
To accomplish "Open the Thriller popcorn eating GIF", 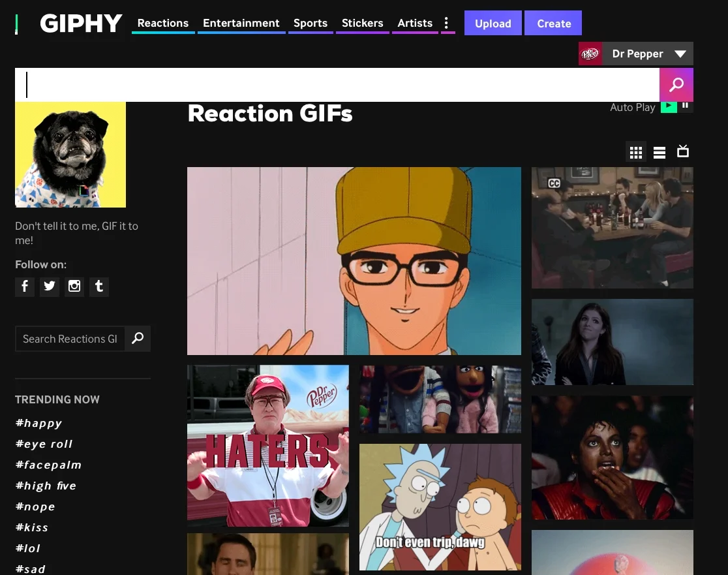I will [x=613, y=458].
